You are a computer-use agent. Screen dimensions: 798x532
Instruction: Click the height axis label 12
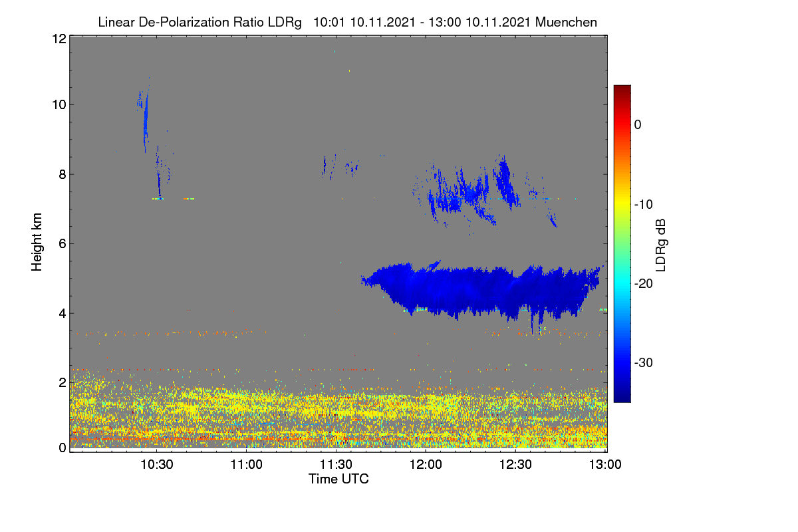pos(58,39)
